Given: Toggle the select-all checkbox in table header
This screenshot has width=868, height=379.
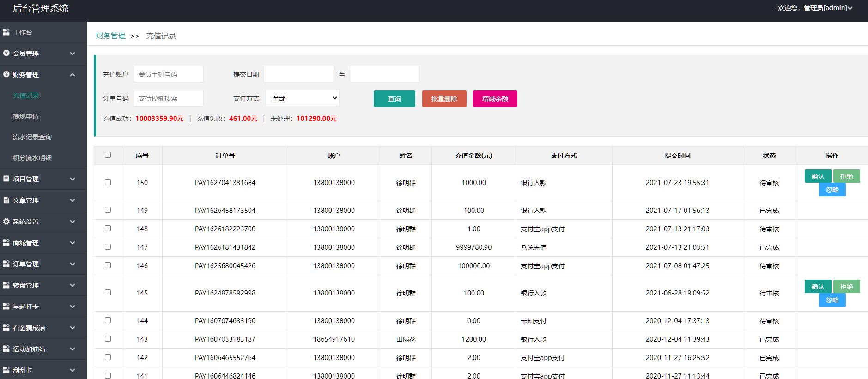Looking at the screenshot, I should pyautogui.click(x=108, y=155).
